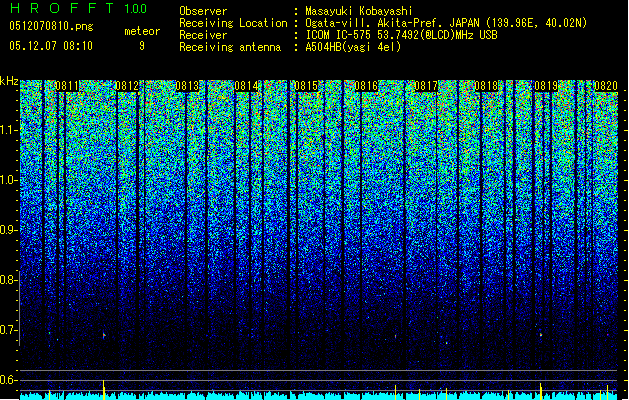Click the meteor echo spot near 0819
The height and width of the screenshot is (400, 629).
click(x=540, y=334)
